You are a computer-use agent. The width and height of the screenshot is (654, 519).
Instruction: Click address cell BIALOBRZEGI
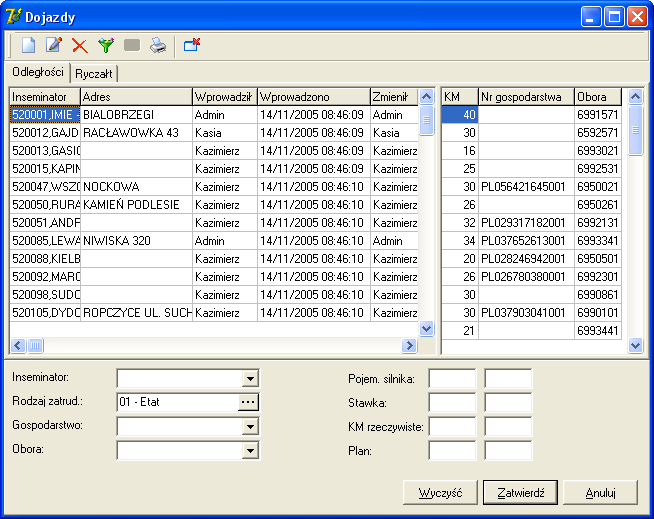pos(136,115)
